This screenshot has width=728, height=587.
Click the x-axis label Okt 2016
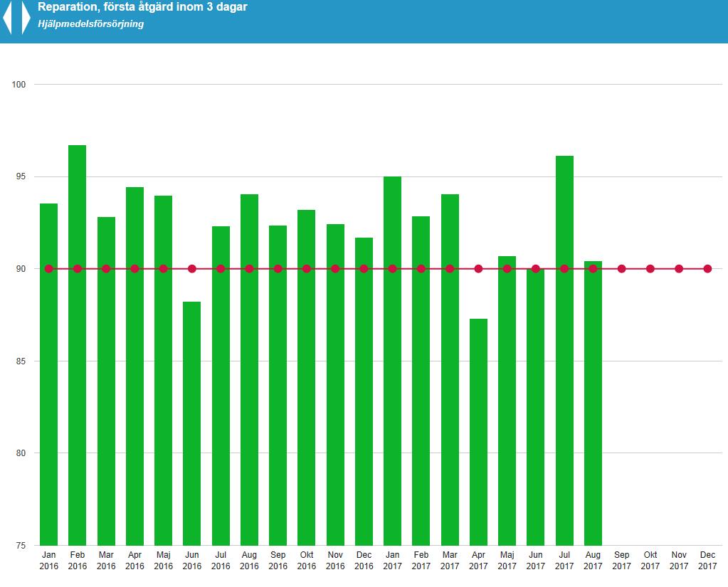[x=307, y=561]
